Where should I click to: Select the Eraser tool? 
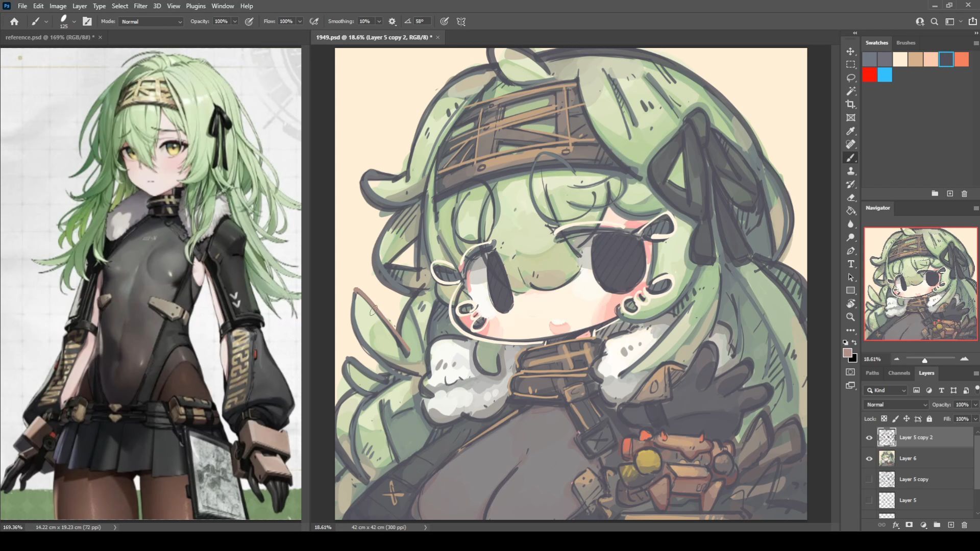[x=850, y=197]
